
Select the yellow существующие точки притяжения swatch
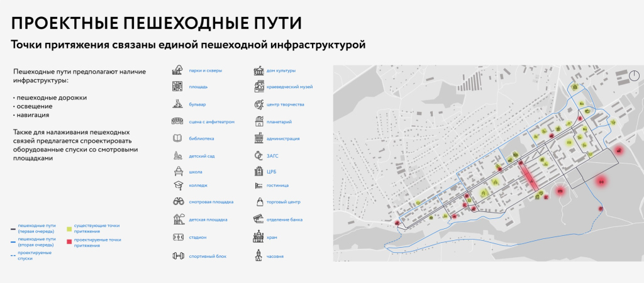(69, 227)
